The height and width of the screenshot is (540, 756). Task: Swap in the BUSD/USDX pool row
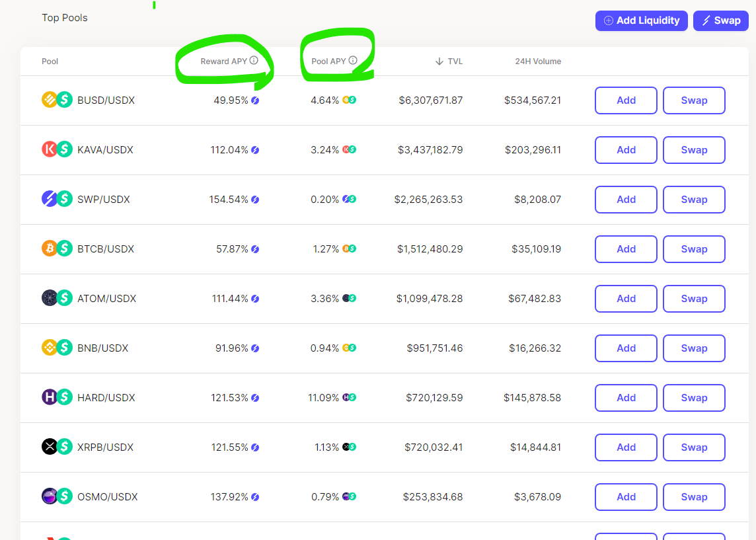[694, 100]
